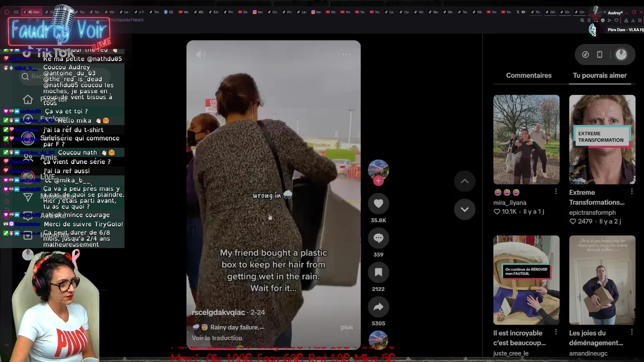Viewport: 644px width, 362px height.
Task: Click the browser shield toolbar icon
Action: click(x=603, y=20)
